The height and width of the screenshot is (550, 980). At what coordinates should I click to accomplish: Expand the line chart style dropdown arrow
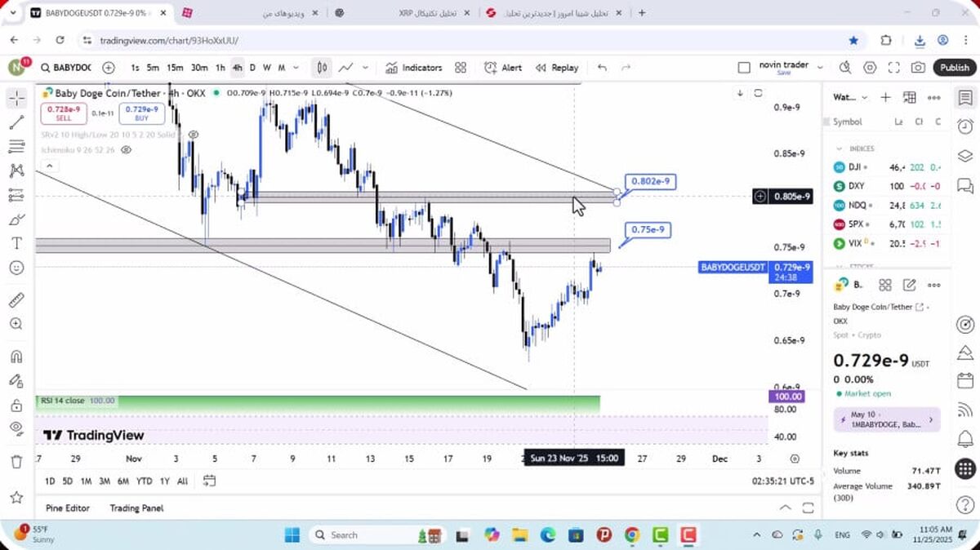(365, 68)
